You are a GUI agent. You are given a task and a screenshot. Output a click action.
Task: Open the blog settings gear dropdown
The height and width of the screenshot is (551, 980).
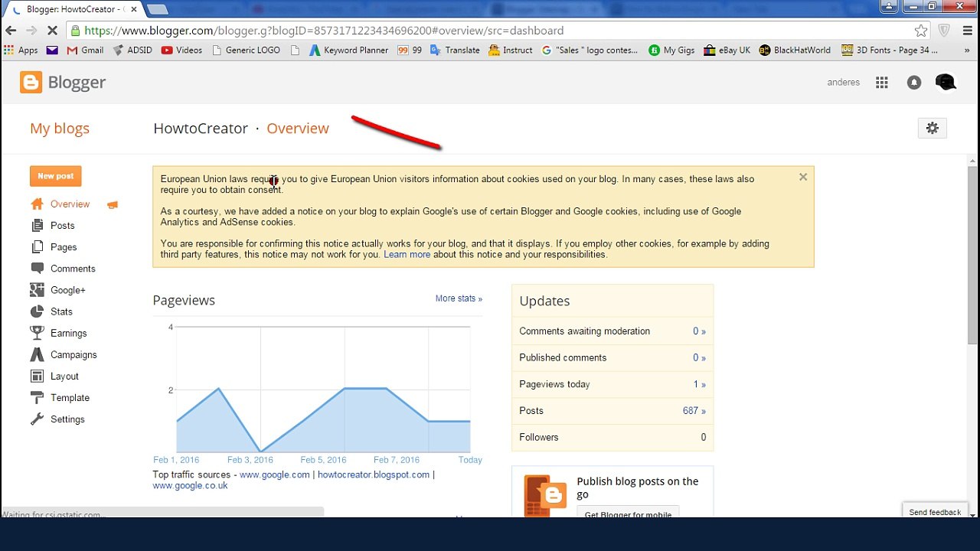tap(933, 129)
